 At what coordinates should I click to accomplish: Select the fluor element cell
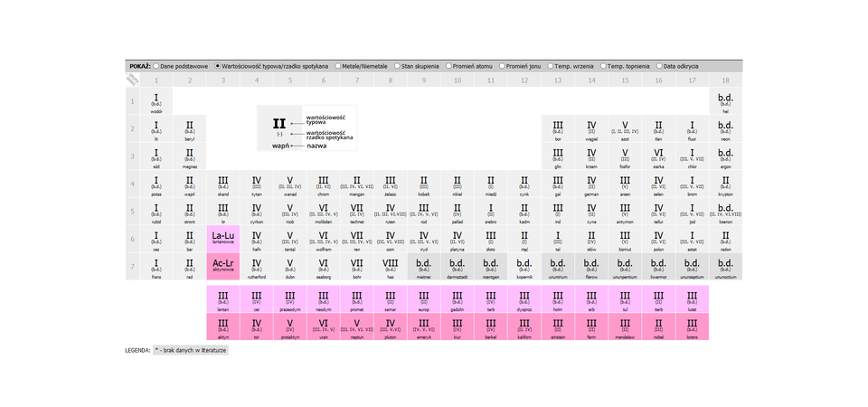tap(692, 128)
